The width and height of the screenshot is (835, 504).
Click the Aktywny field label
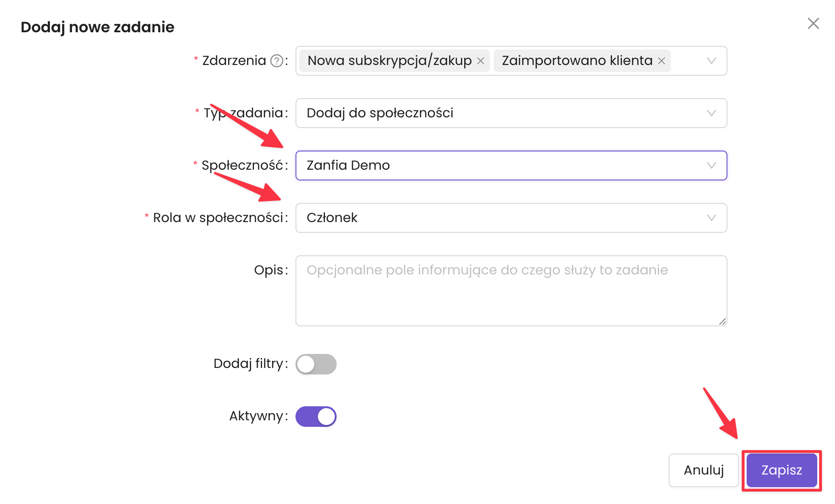pyautogui.click(x=256, y=416)
